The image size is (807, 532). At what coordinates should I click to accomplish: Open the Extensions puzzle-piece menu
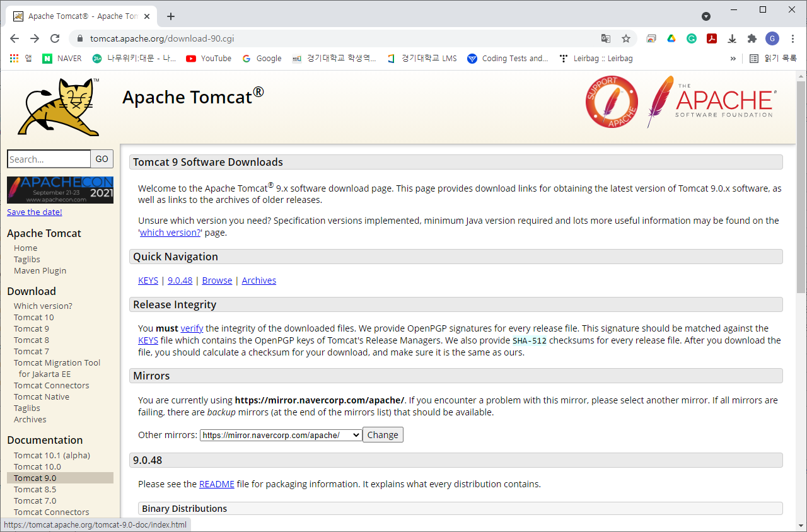point(752,38)
